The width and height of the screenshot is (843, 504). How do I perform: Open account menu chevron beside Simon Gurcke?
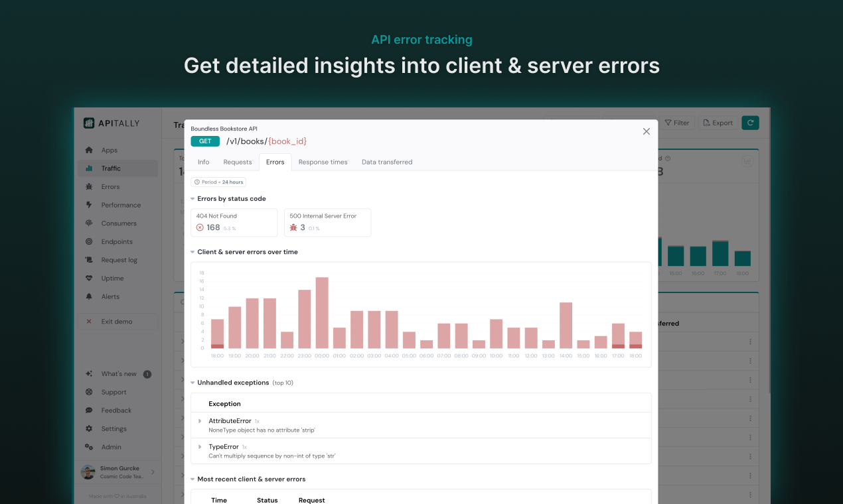pos(153,472)
